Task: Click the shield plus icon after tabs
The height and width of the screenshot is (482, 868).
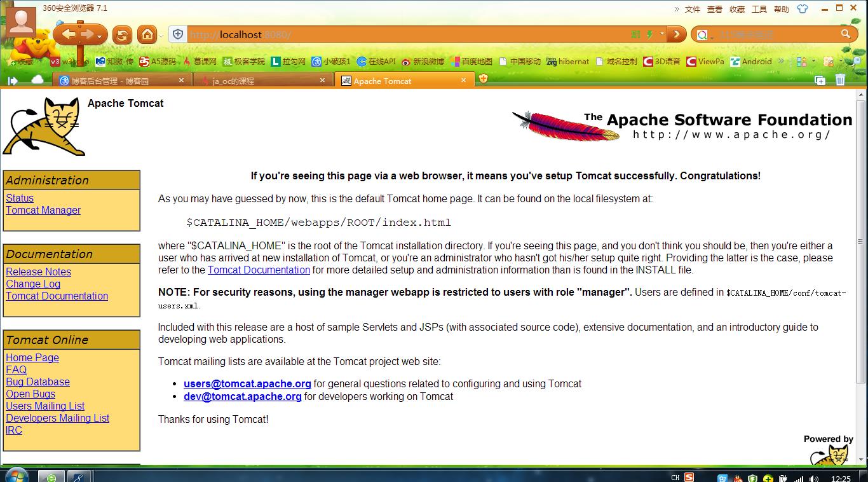Action: 483,79
